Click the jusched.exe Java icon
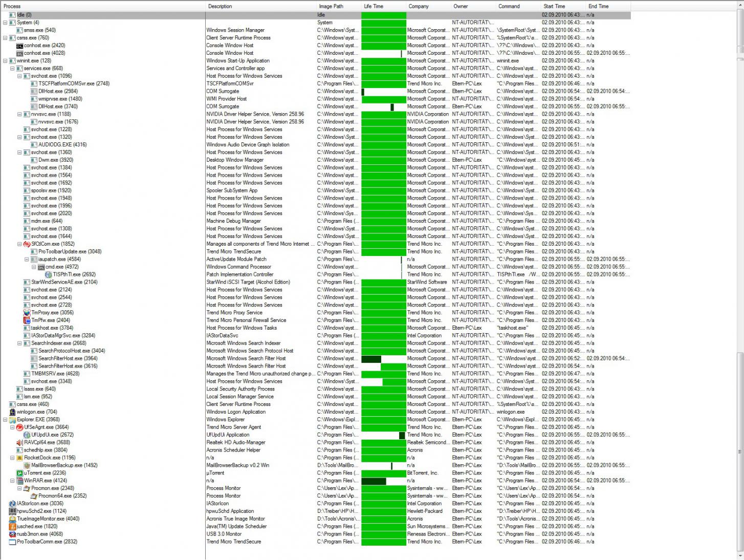 (x=12, y=527)
